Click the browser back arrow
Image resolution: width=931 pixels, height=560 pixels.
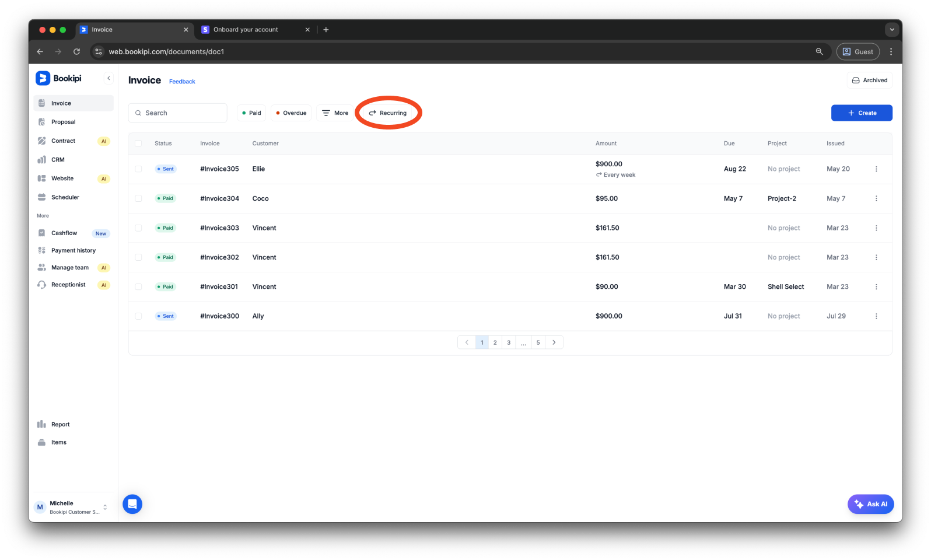pyautogui.click(x=40, y=52)
